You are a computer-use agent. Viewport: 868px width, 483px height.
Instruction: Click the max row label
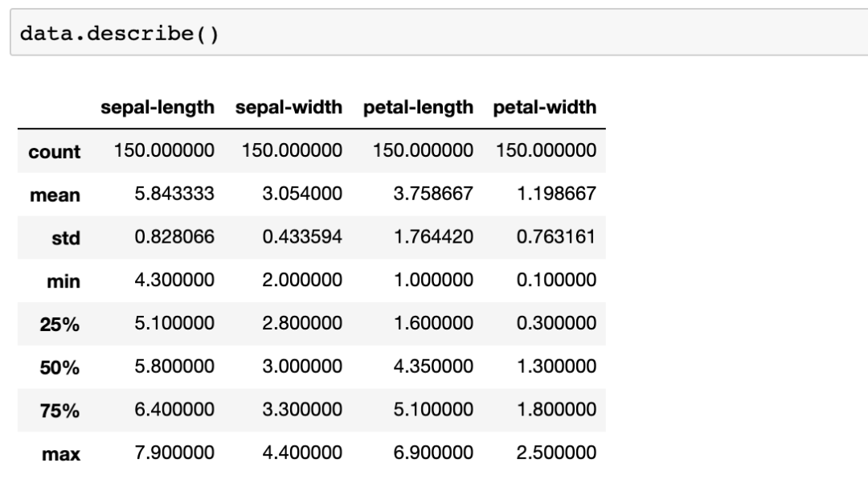[x=61, y=454]
